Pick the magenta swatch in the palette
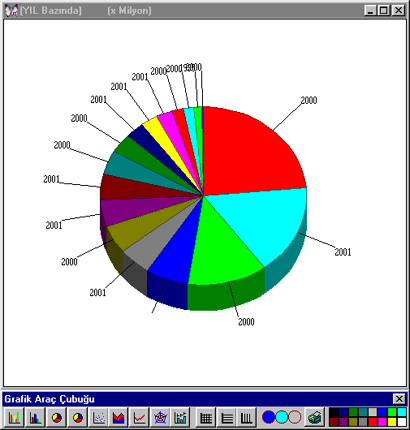The height and width of the screenshot is (430, 410). (x=382, y=422)
